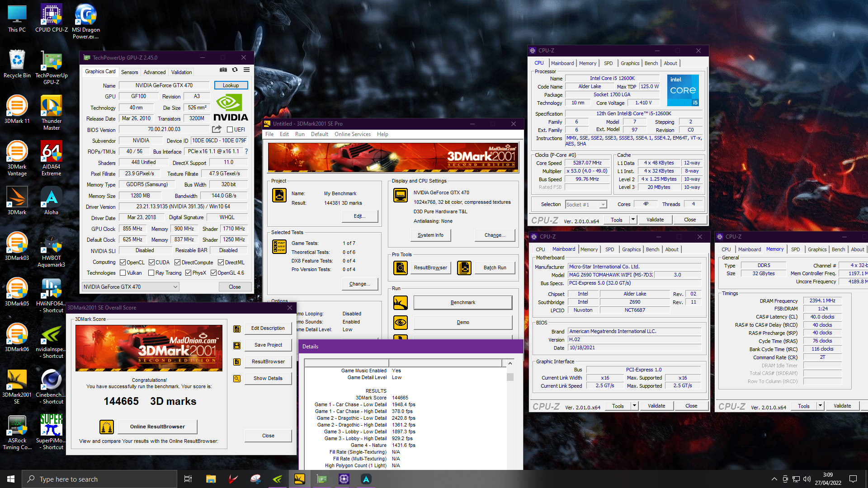Switch to Advanced tab in GPU-Z

tap(155, 72)
